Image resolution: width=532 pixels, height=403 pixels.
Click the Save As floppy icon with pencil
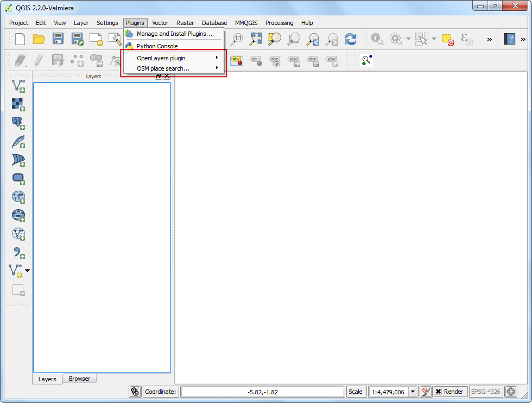(77, 39)
